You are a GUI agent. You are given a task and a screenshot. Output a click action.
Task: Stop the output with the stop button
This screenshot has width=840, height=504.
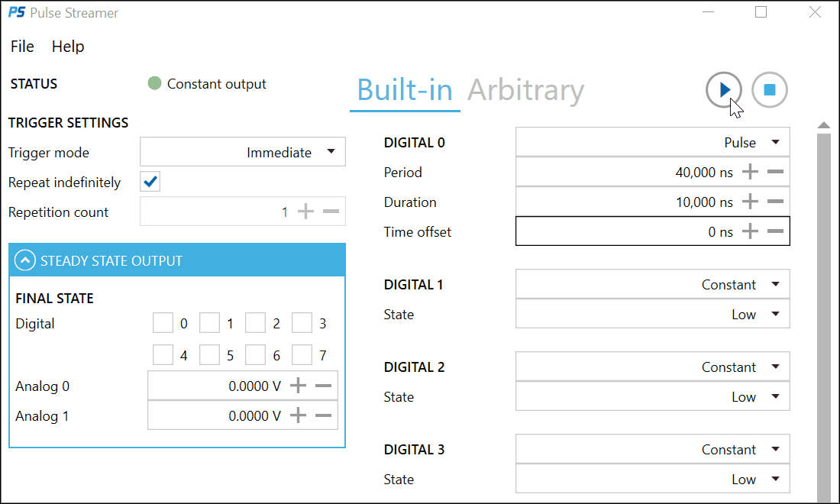pos(769,90)
